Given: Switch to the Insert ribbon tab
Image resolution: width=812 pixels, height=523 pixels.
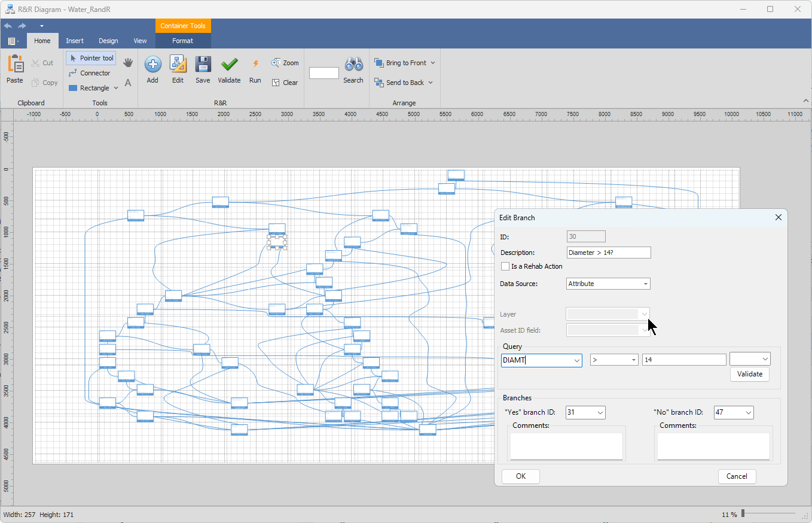Looking at the screenshot, I should pyautogui.click(x=75, y=41).
